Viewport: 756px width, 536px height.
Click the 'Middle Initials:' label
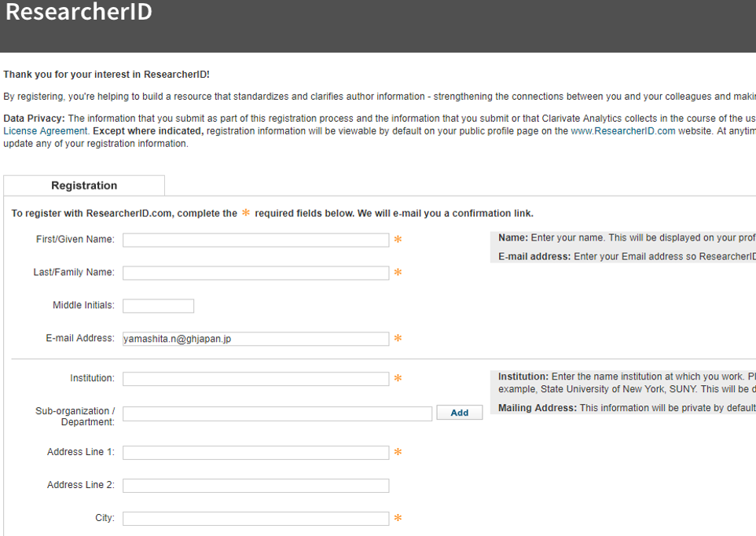[x=83, y=305]
